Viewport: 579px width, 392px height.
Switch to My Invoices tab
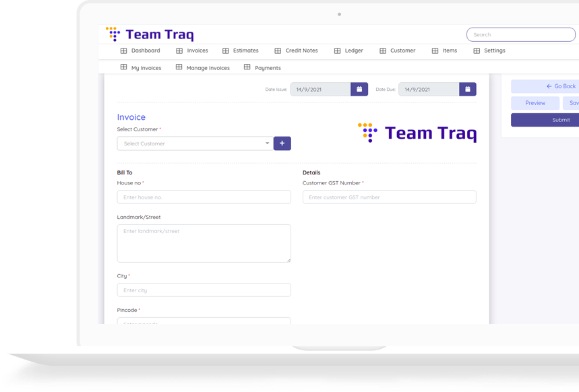(141, 67)
